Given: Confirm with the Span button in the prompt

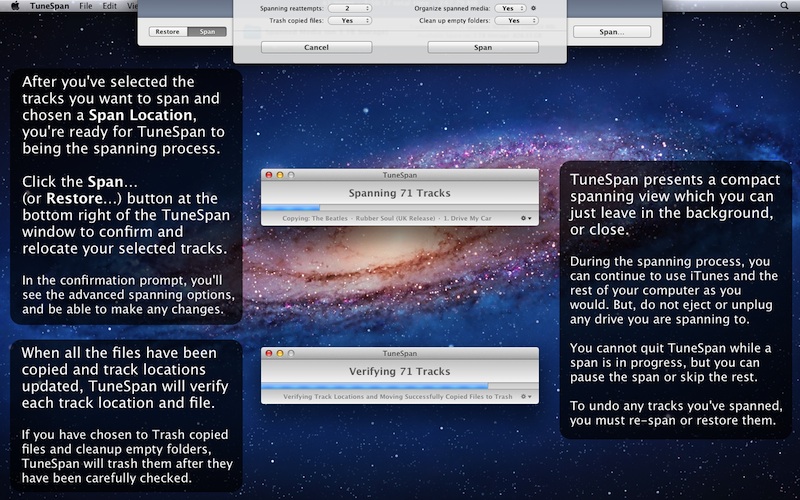Looking at the screenshot, I should (482, 47).
